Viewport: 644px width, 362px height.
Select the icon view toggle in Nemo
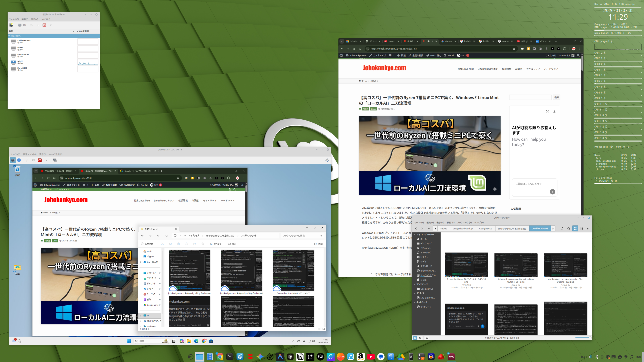click(575, 229)
